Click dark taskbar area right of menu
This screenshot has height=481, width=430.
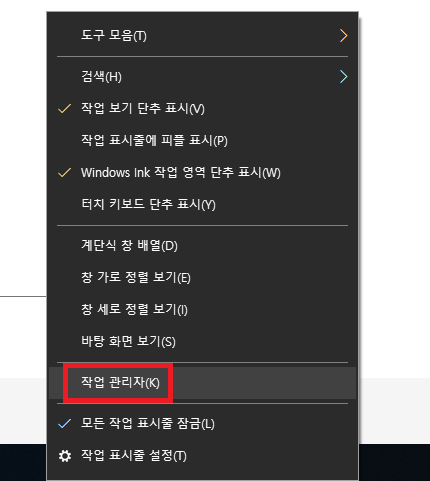point(395,462)
